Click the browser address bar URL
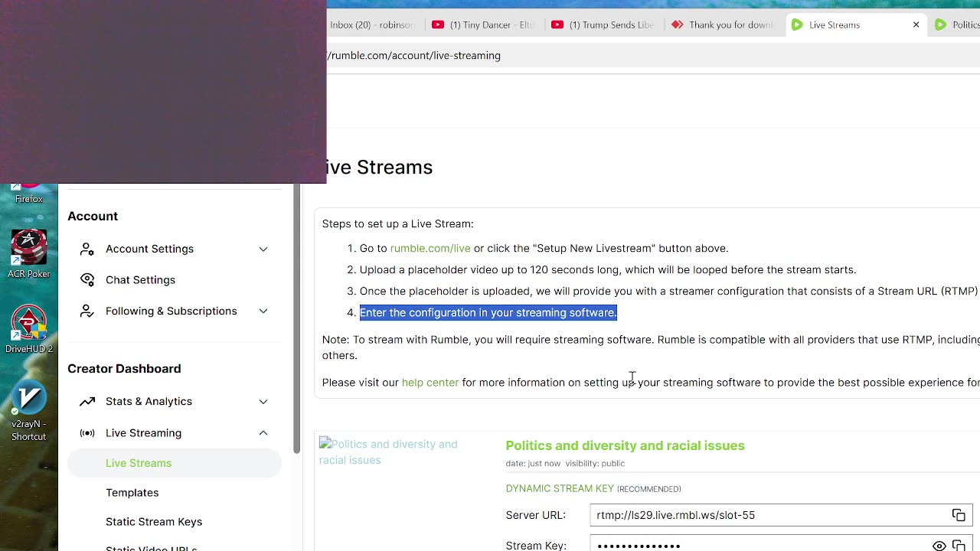The image size is (980, 551). tap(414, 55)
